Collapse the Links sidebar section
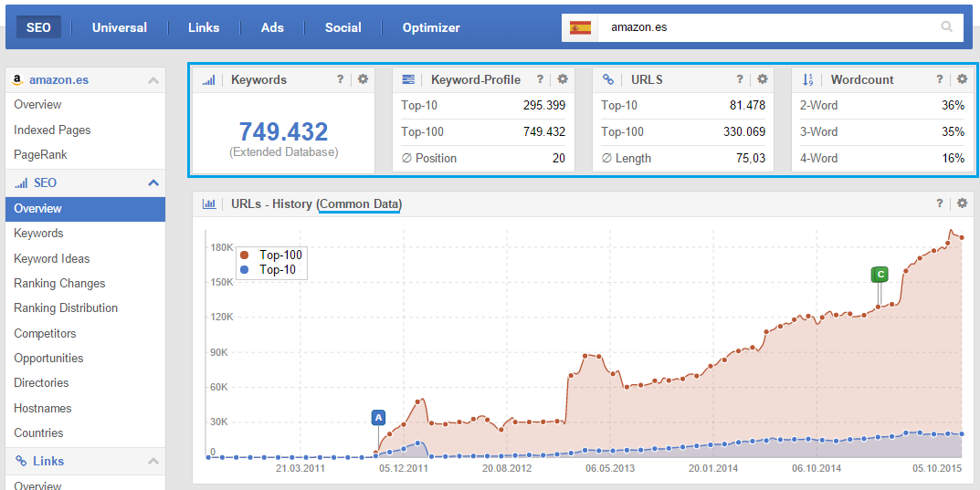 point(153,462)
